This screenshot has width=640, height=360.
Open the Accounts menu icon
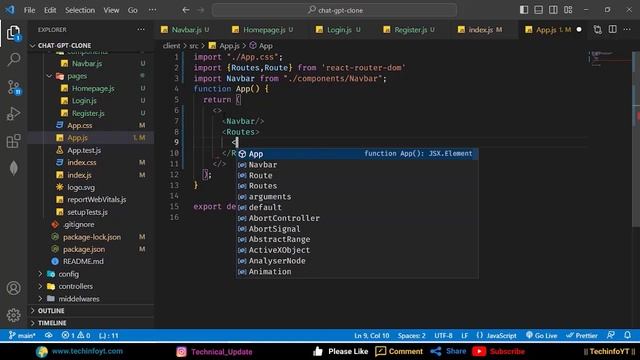pos(13,288)
